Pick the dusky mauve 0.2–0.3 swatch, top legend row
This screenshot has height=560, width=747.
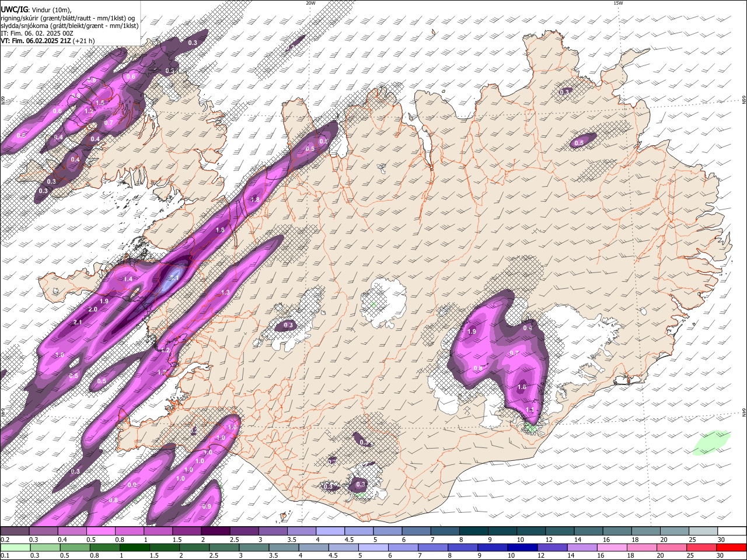pos(15,531)
